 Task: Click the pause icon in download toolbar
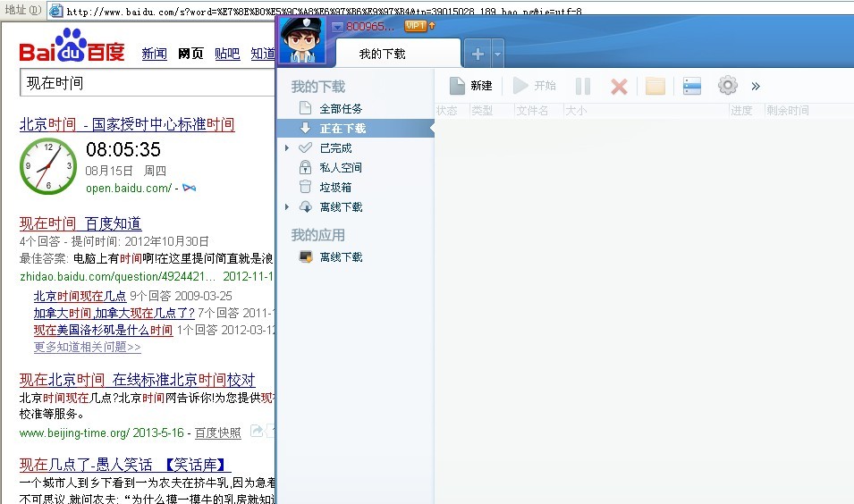pos(583,86)
